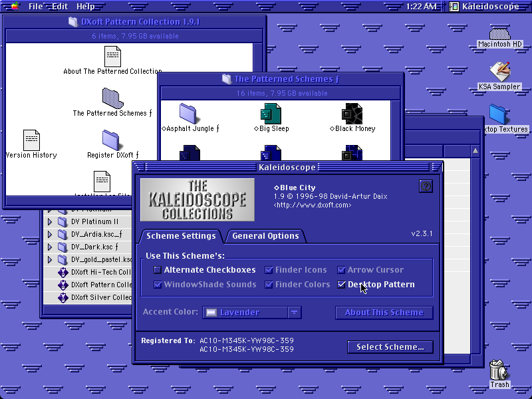Click the About This Scheme button

click(384, 313)
